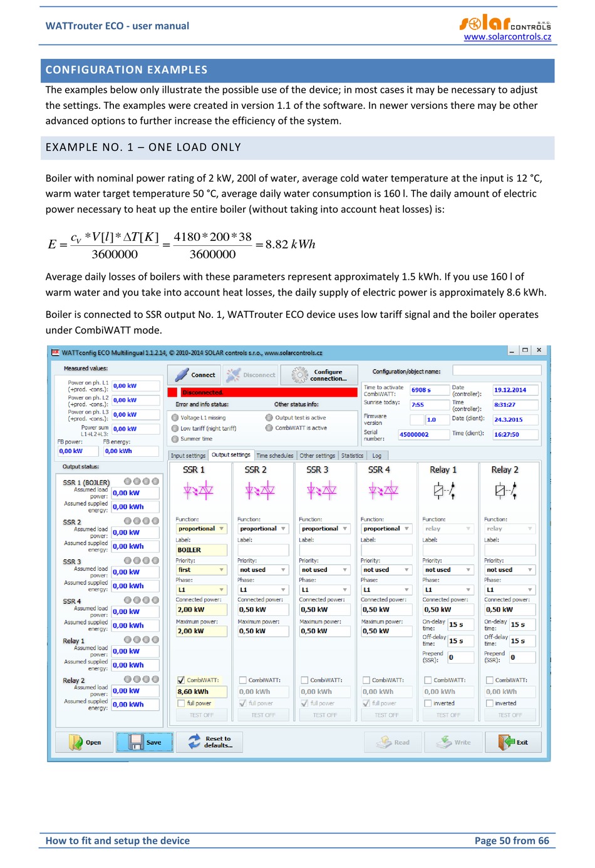Enable CombiWATT for SSR 2

tap(243, 680)
